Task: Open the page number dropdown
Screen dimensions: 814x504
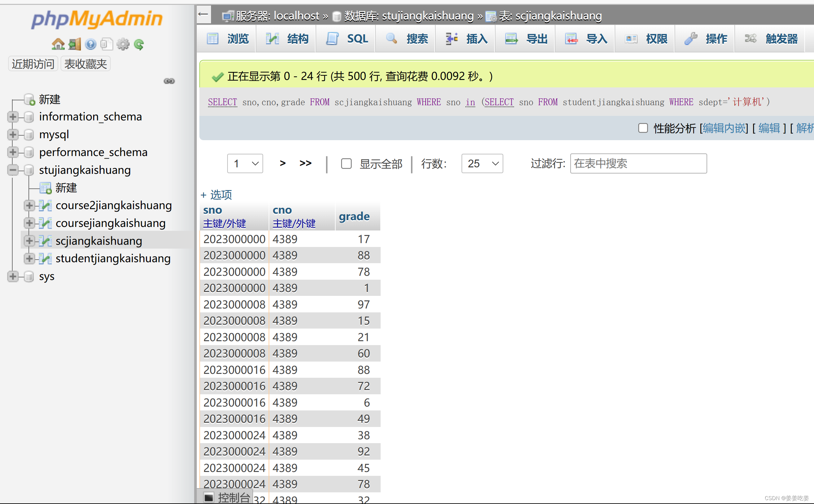Action: click(245, 163)
